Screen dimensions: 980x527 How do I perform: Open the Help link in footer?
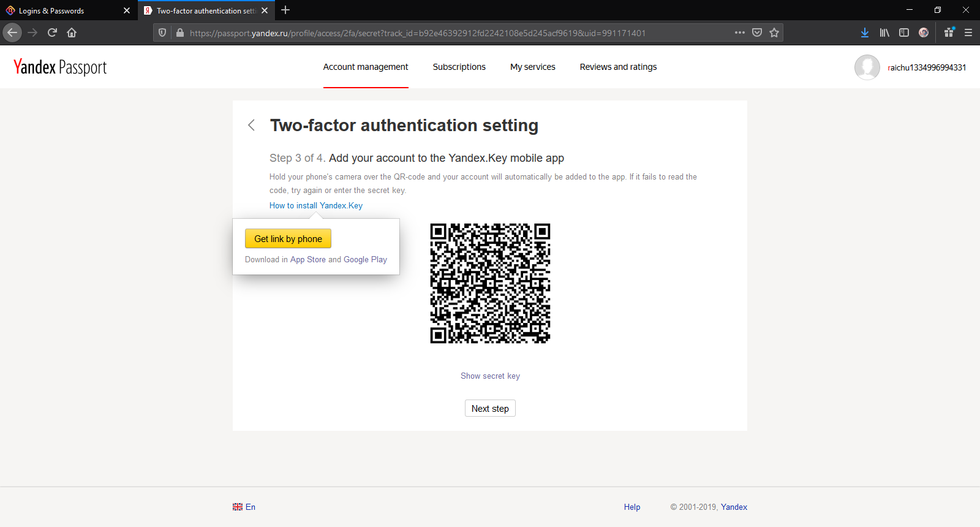tap(632, 507)
